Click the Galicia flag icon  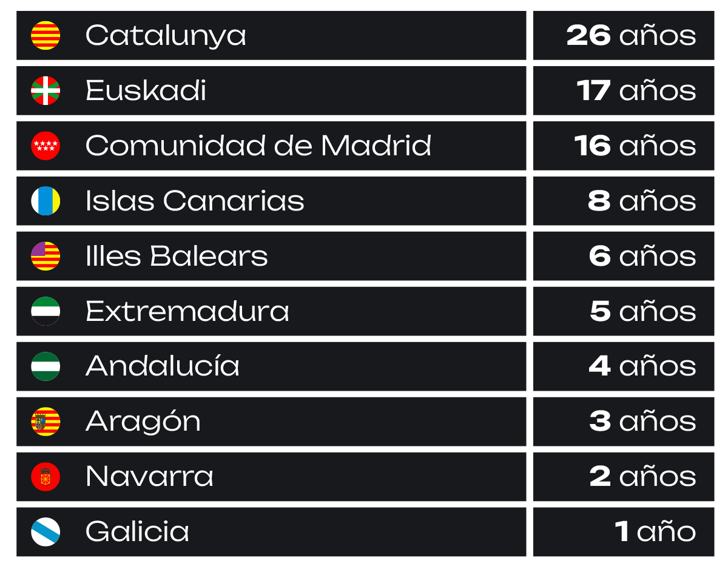[45, 532]
